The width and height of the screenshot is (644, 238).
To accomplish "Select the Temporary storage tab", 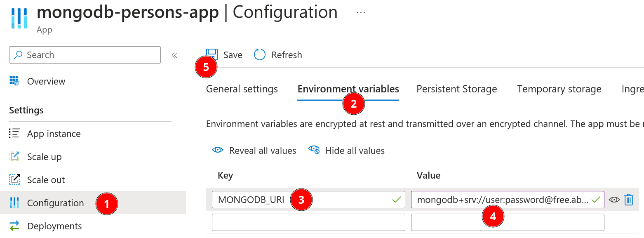I will pyautogui.click(x=559, y=89).
